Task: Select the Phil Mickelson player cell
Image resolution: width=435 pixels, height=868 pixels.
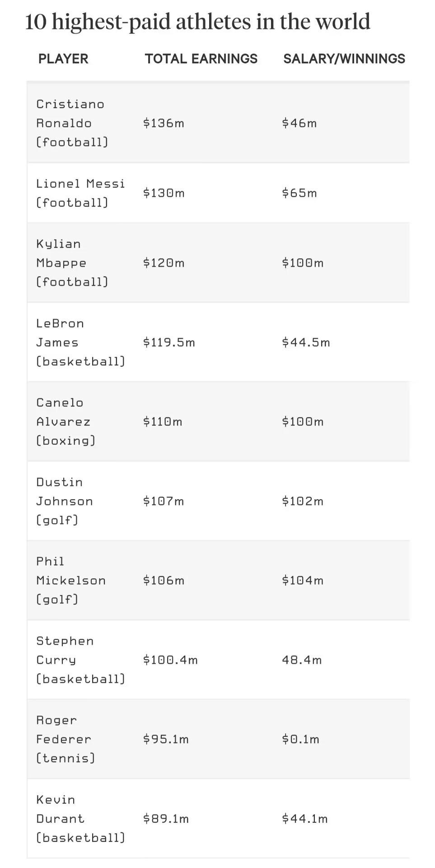Action: (x=71, y=580)
